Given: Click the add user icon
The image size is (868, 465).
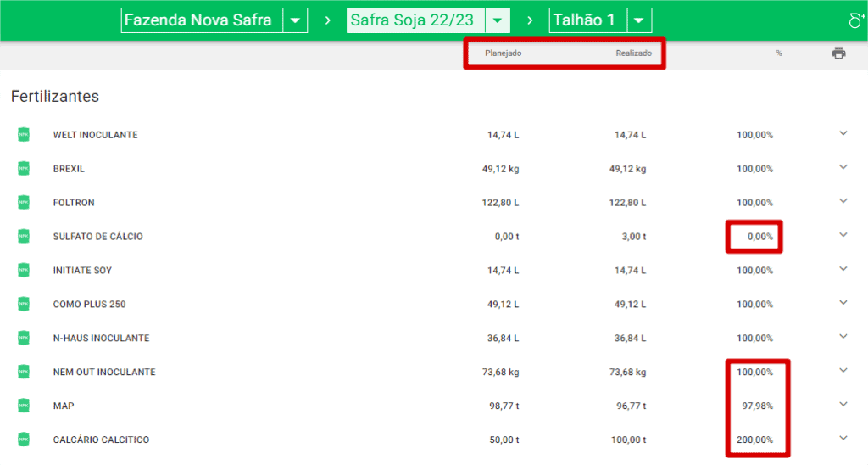Looking at the screenshot, I should [856, 21].
